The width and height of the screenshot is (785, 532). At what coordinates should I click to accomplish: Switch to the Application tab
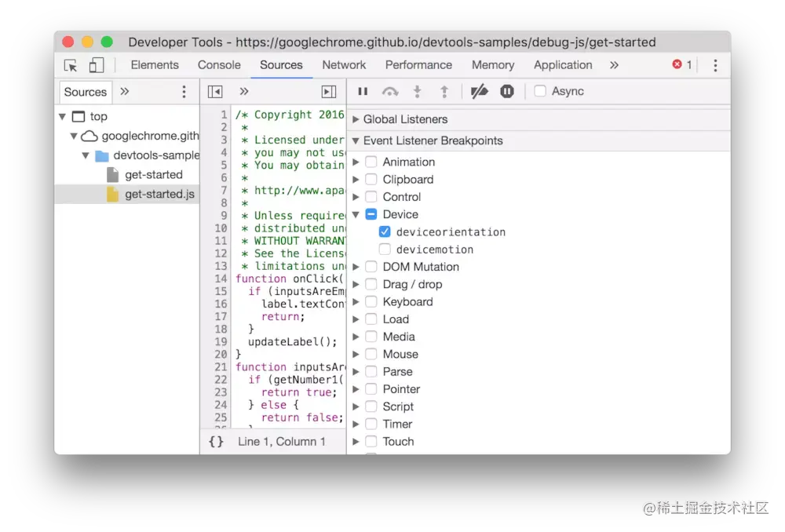563,65
